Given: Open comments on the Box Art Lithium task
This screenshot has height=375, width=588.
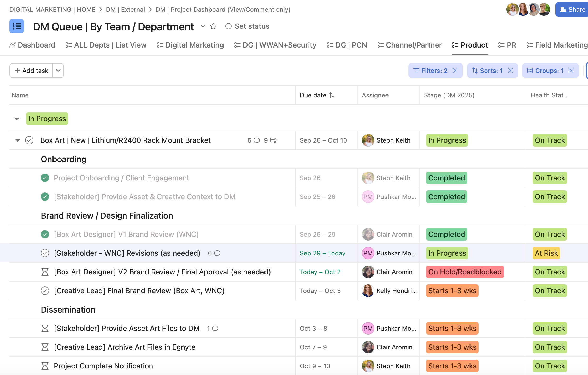Looking at the screenshot, I should 256,140.
